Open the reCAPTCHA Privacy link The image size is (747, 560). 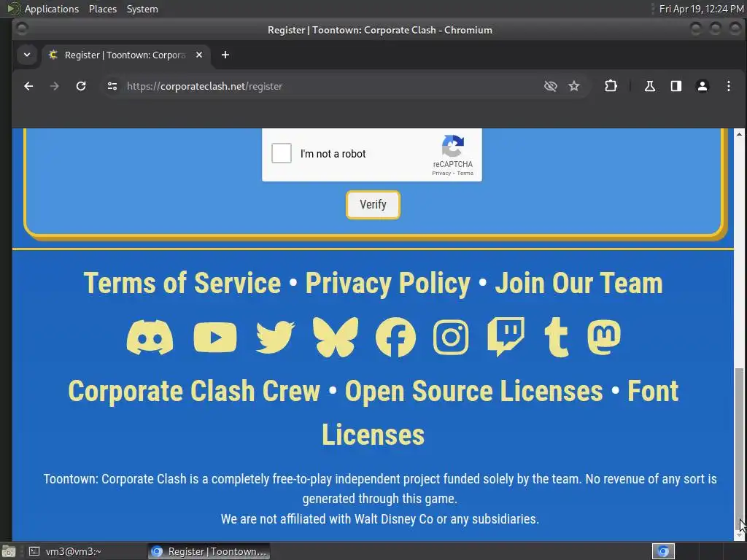tap(441, 174)
